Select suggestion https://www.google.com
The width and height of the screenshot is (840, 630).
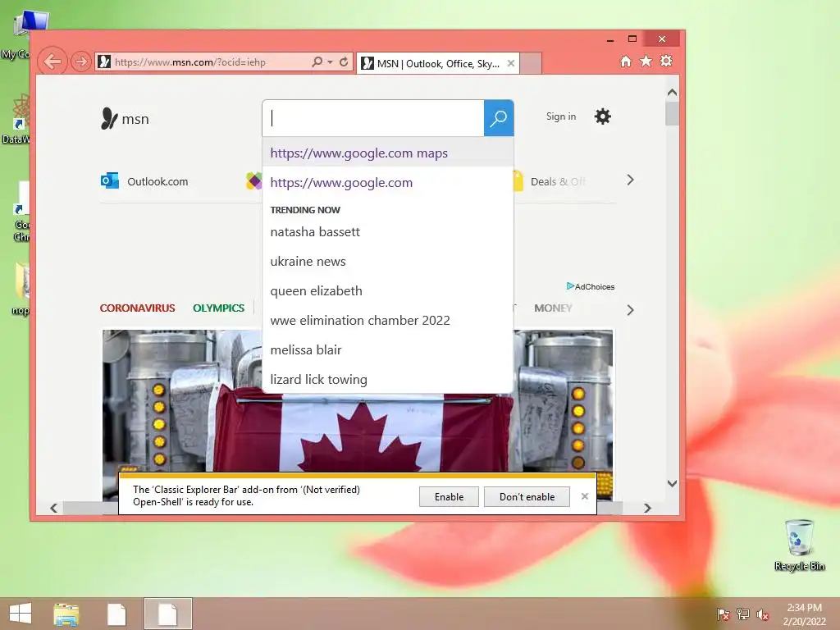point(388,182)
